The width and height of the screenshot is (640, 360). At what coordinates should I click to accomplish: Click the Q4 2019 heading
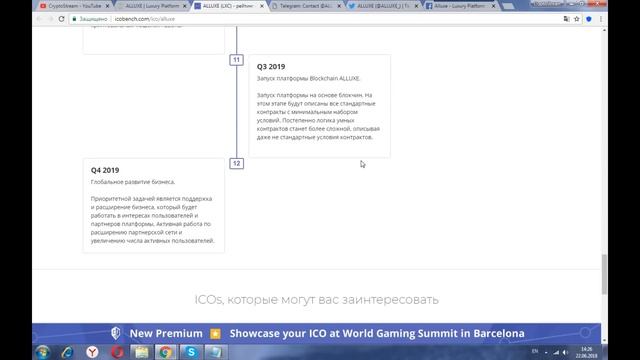point(105,170)
